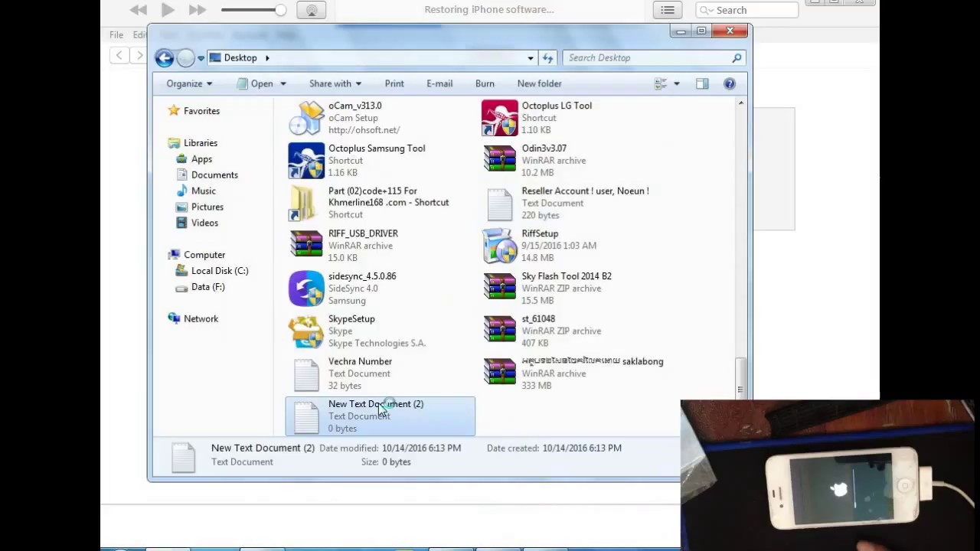Click Burn in the Explorer toolbar
Image resolution: width=980 pixels, height=551 pixels.
[485, 83]
